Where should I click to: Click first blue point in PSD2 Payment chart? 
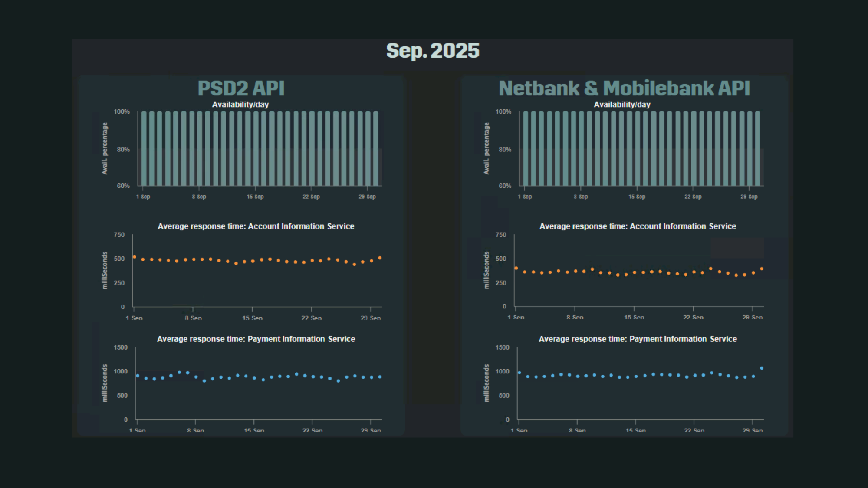(x=138, y=376)
